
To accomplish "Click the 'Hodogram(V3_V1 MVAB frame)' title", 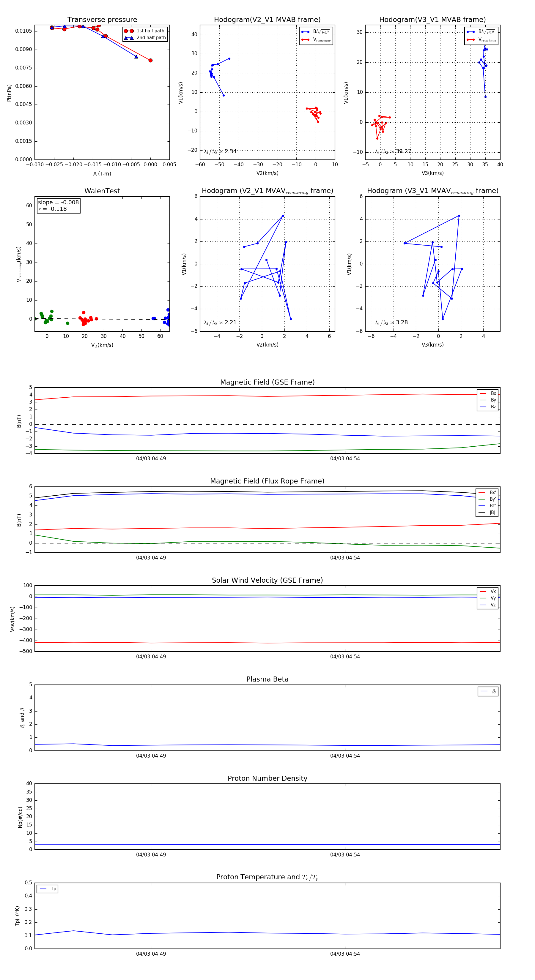I will click(x=432, y=20).
